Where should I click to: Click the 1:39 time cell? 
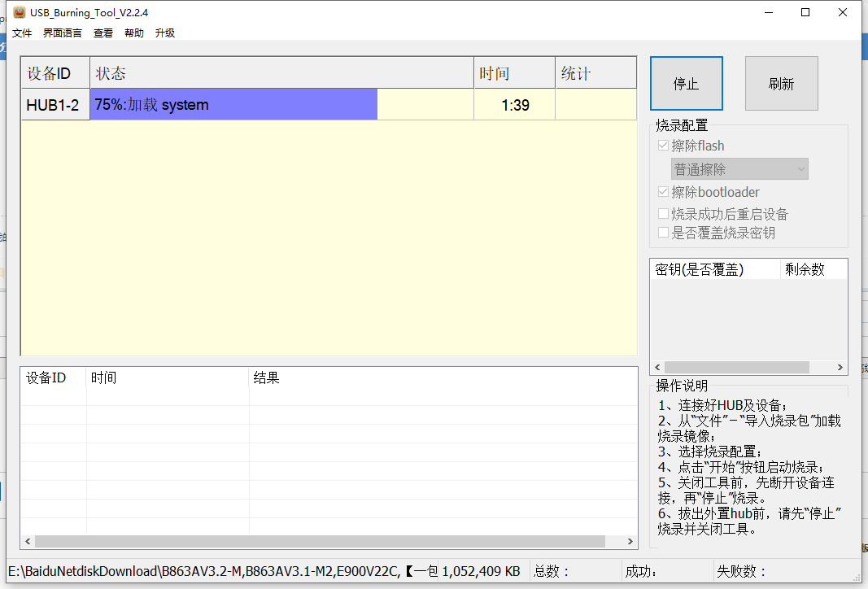click(515, 105)
